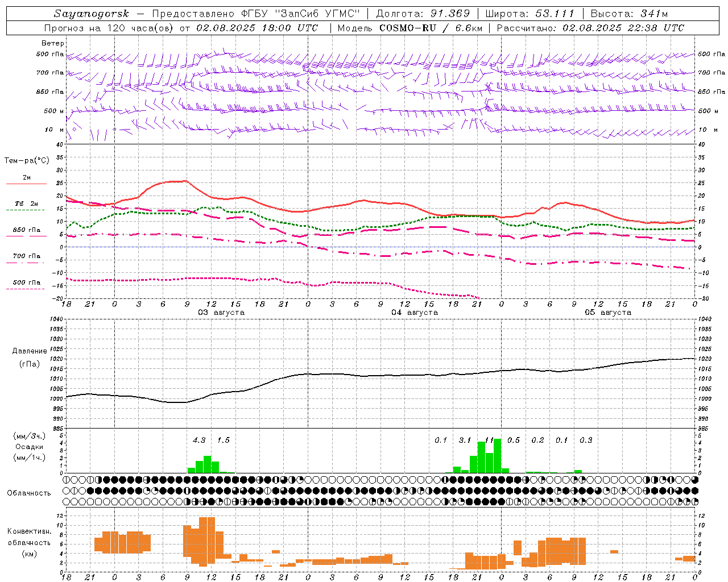Click the "700 гПа" temperature legend entry

tap(26, 256)
